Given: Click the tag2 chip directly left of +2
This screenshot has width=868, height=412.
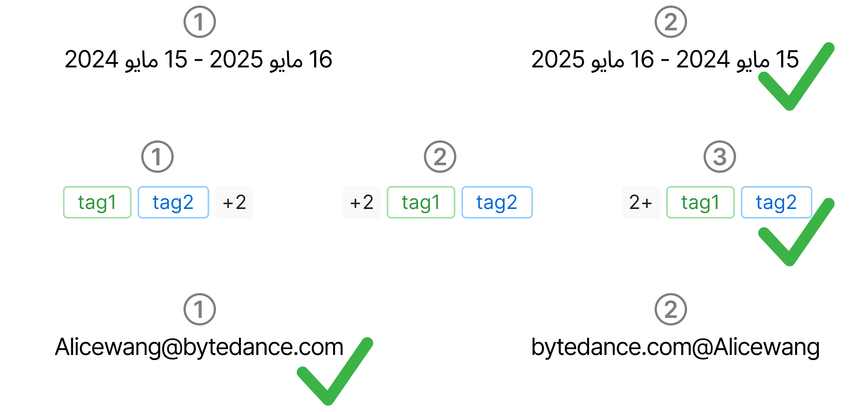Looking at the screenshot, I should tap(173, 202).
